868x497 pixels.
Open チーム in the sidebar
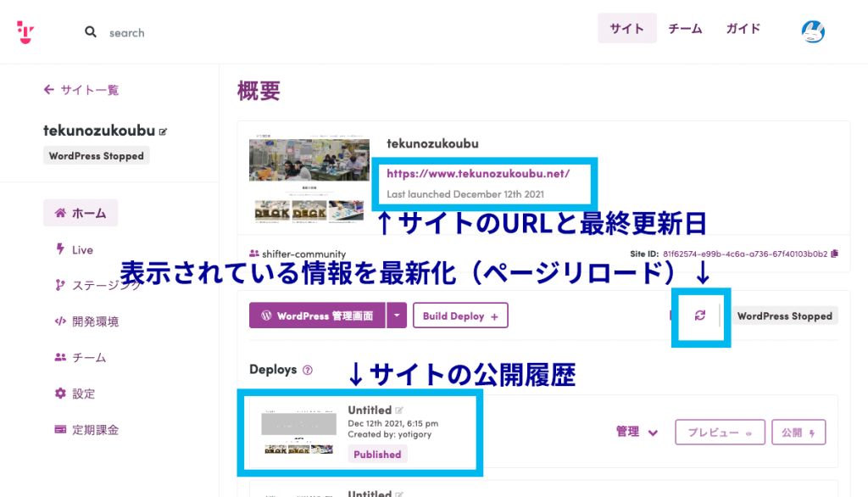tap(81, 357)
